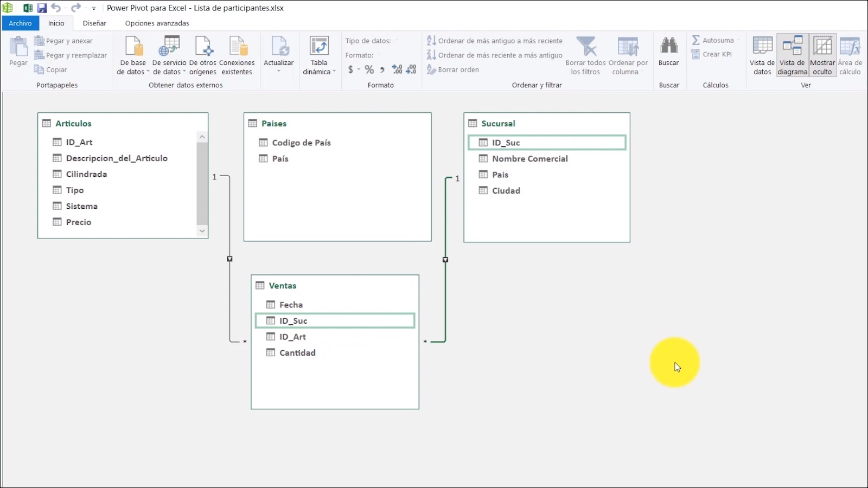Click Ordenar por columna

click(x=628, y=55)
